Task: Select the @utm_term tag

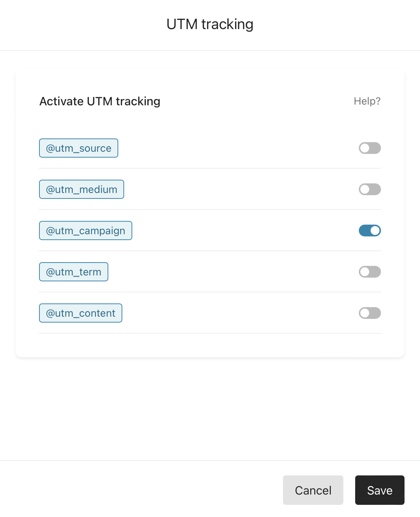Action: [x=74, y=272]
